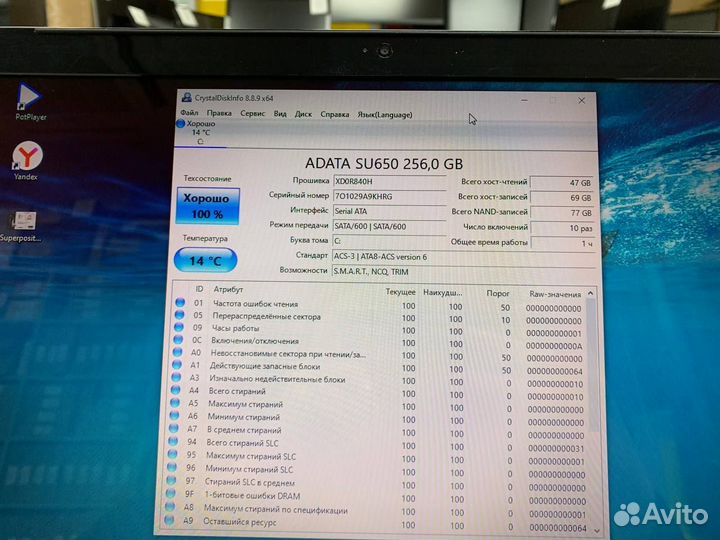Image resolution: width=720 pixels, height=540 pixels.
Task: Minimize the CrystalDiskInfo window
Action: (524, 100)
